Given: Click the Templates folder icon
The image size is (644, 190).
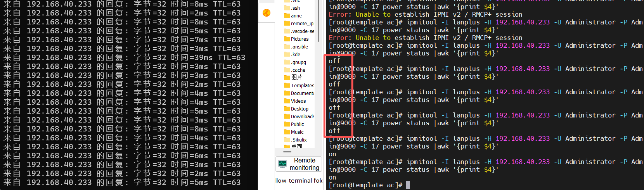Looking at the screenshot, I should (287, 85).
